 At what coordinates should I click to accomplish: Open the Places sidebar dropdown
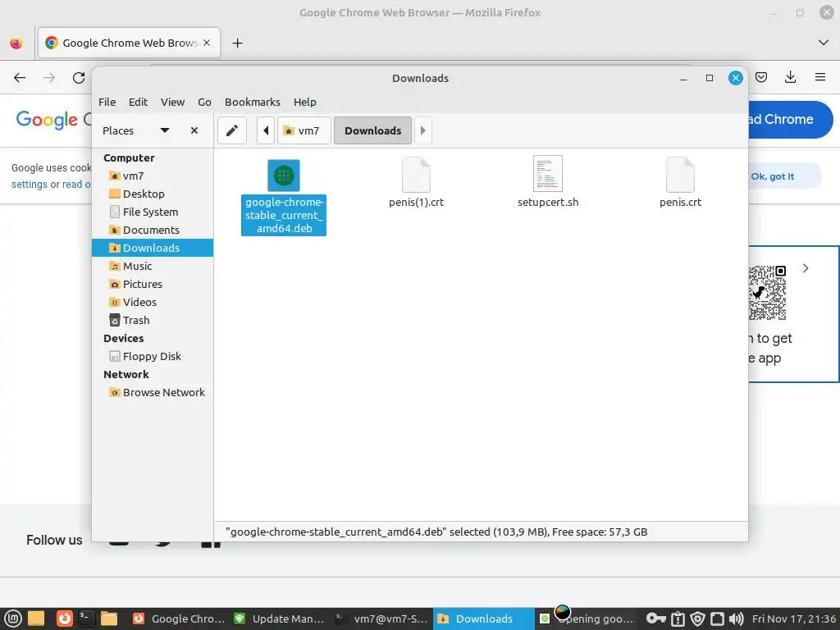[x=165, y=130]
